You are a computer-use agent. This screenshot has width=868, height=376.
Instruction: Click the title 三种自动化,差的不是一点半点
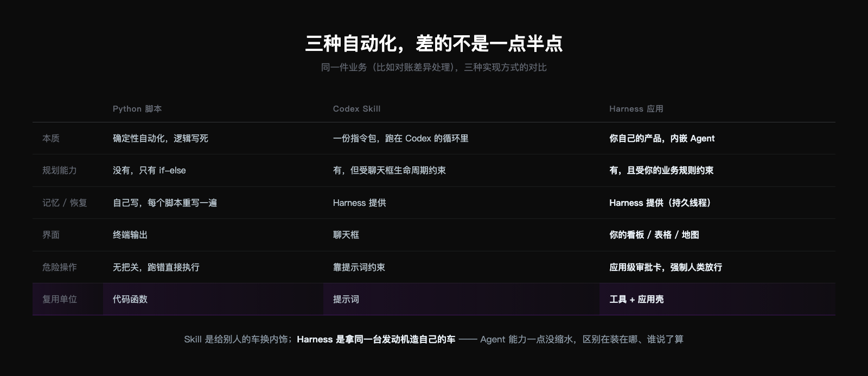click(x=434, y=43)
